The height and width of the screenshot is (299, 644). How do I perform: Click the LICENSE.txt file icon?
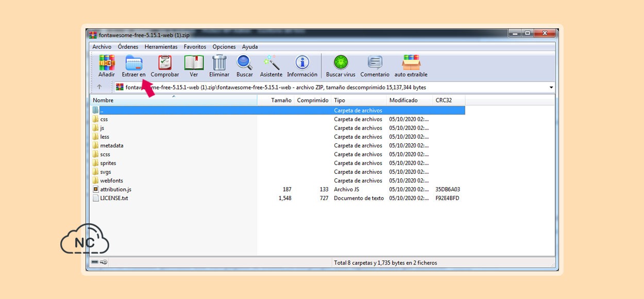pyautogui.click(x=96, y=198)
